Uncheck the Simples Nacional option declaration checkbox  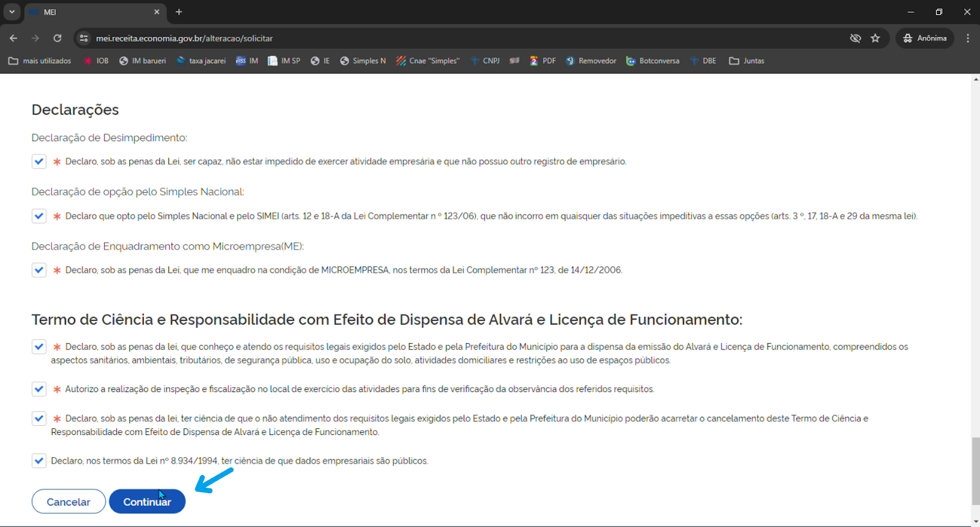[39, 216]
